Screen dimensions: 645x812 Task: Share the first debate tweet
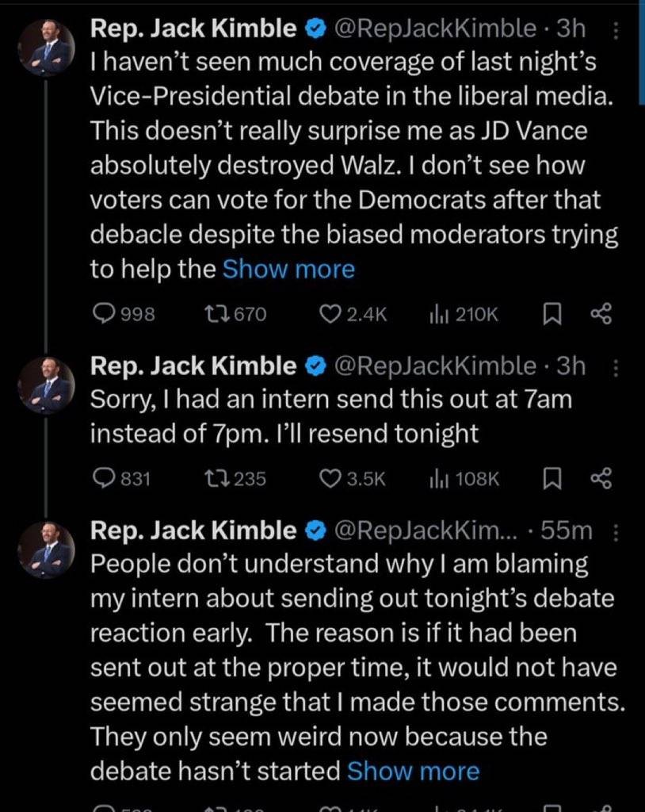[x=601, y=314]
